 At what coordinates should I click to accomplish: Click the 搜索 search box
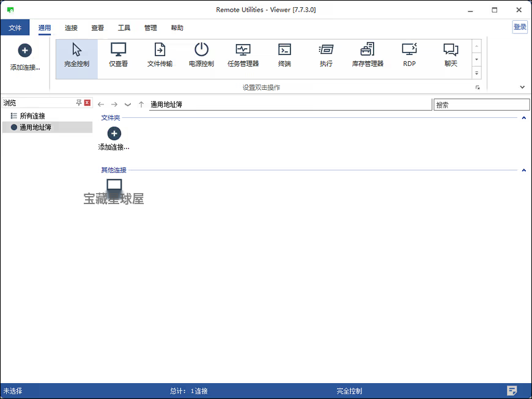click(x=481, y=104)
